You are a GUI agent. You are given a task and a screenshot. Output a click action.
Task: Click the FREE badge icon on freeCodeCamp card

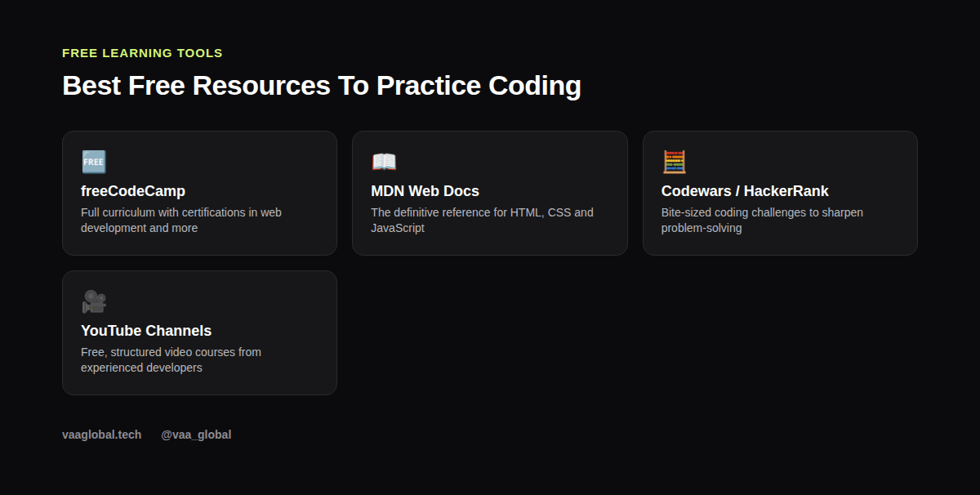coord(94,162)
